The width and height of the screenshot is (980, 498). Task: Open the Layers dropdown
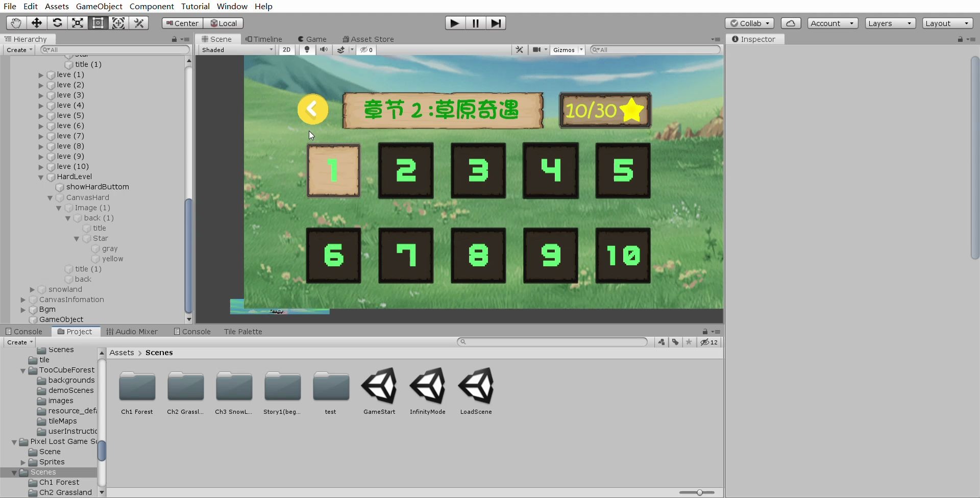(890, 23)
